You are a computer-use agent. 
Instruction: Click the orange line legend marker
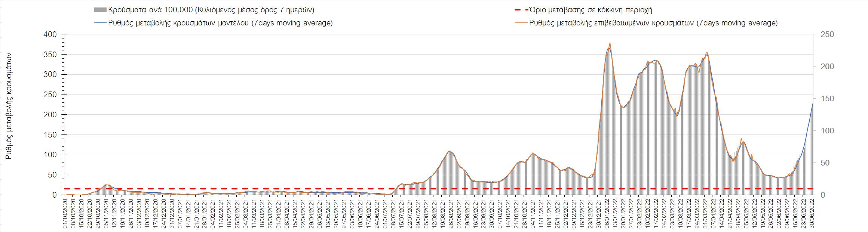point(521,23)
